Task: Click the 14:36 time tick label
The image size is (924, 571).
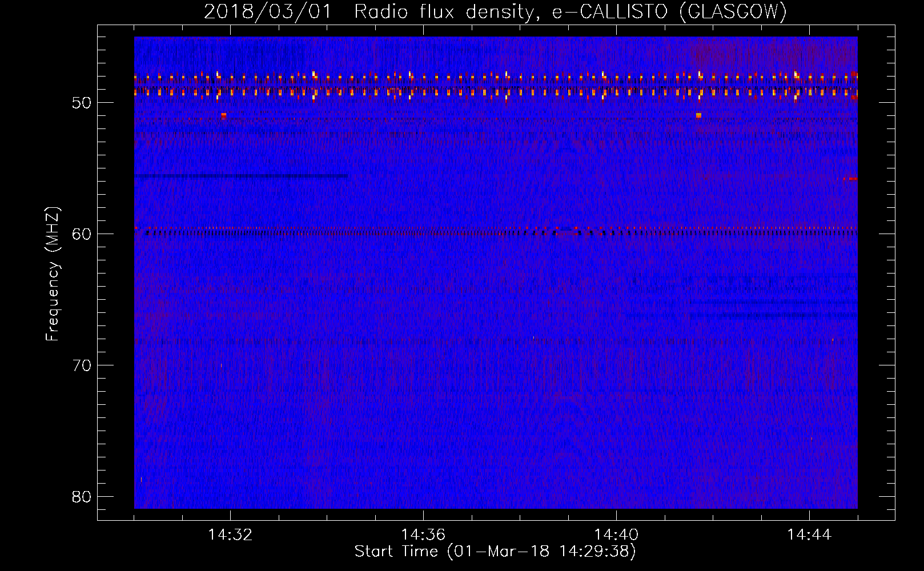Action: click(423, 535)
